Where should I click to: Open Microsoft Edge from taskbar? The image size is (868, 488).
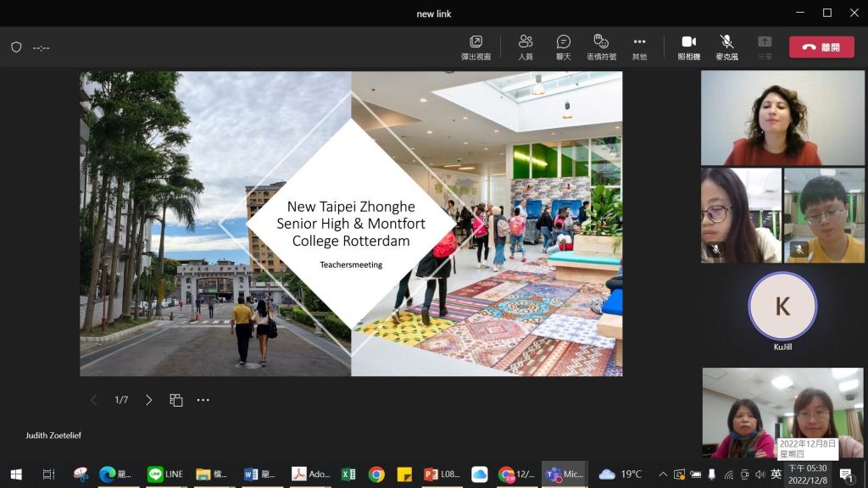(x=115, y=474)
